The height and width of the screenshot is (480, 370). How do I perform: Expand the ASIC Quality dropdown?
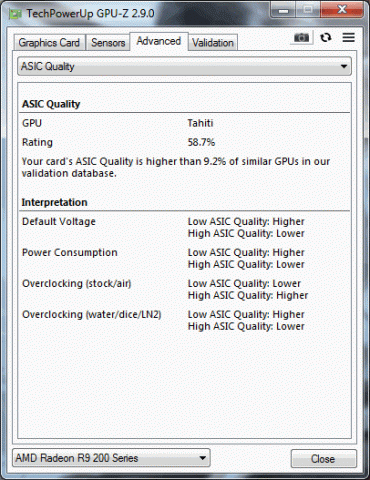[184, 66]
